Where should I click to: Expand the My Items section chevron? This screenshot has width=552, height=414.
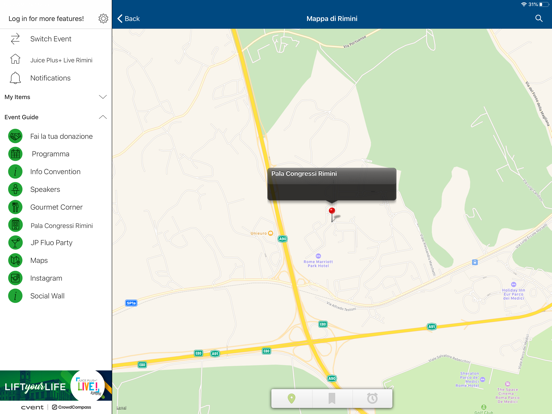(103, 97)
